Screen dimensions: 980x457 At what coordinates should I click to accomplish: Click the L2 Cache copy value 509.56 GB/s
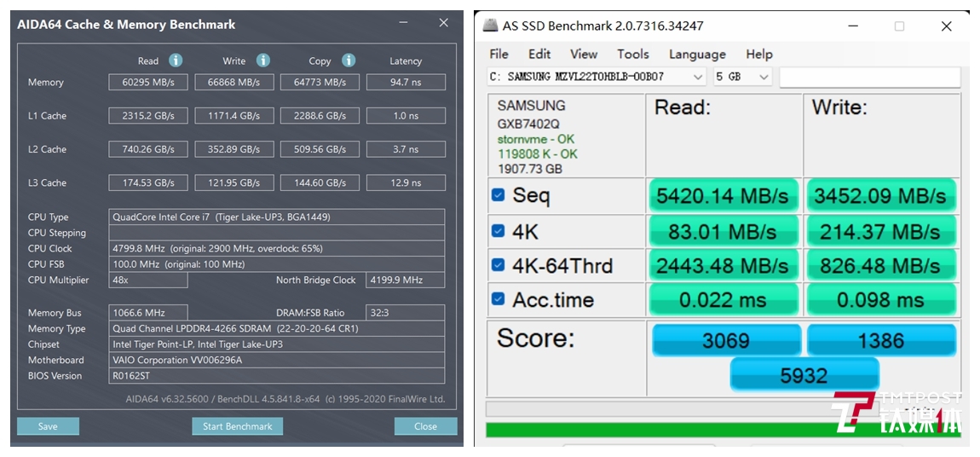click(x=320, y=149)
